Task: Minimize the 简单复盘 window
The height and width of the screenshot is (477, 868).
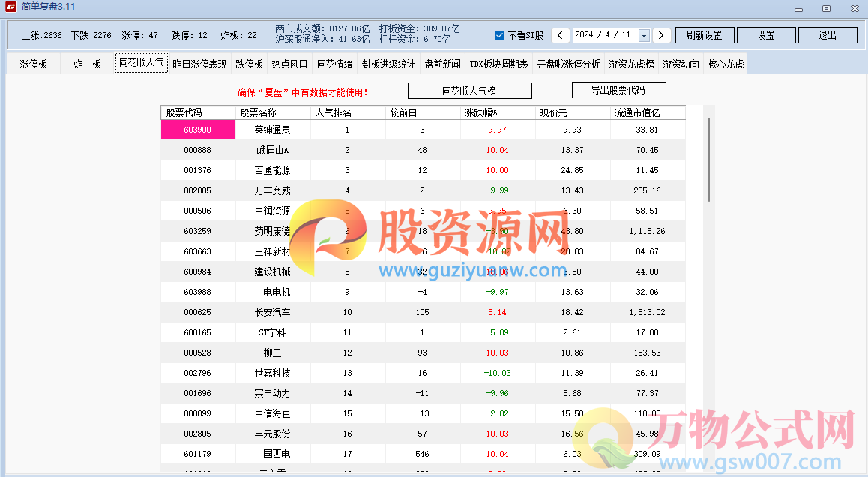Action: (x=798, y=9)
